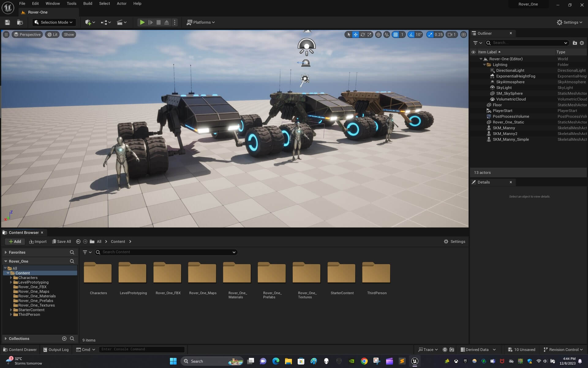Click the Browse content icon beside save
The height and width of the screenshot is (368, 588).
click(20, 22)
